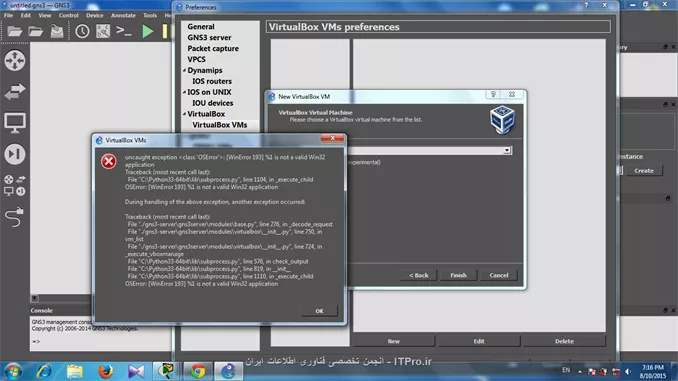Select IOU devices in Preferences tree

coord(213,103)
